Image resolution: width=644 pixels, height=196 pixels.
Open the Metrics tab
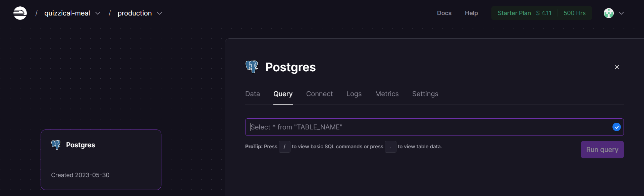387,94
